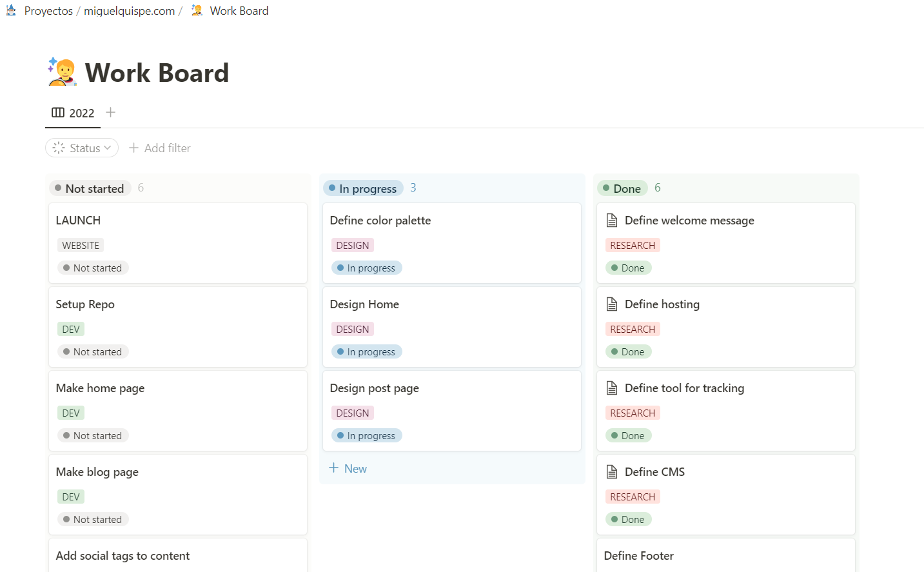Click DESIGN tag on Design post page card
924x572 pixels.
pyautogui.click(x=353, y=413)
